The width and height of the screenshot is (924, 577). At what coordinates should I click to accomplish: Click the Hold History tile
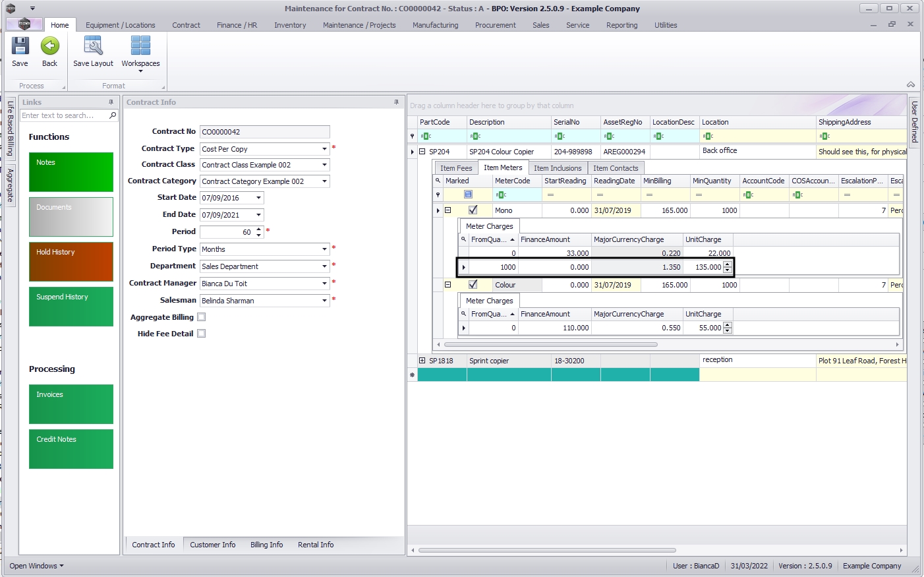coord(71,261)
